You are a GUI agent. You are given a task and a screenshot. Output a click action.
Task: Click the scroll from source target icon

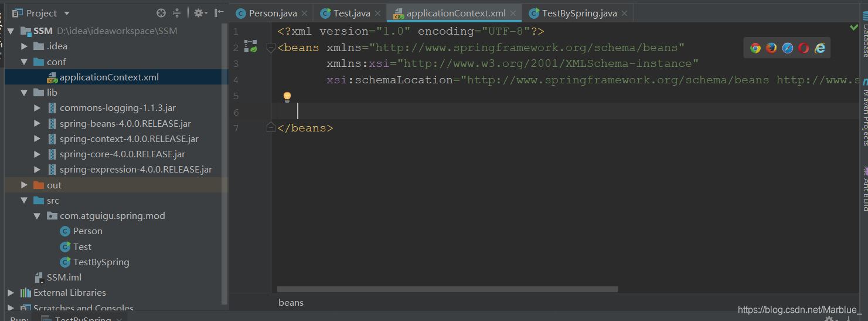(161, 13)
